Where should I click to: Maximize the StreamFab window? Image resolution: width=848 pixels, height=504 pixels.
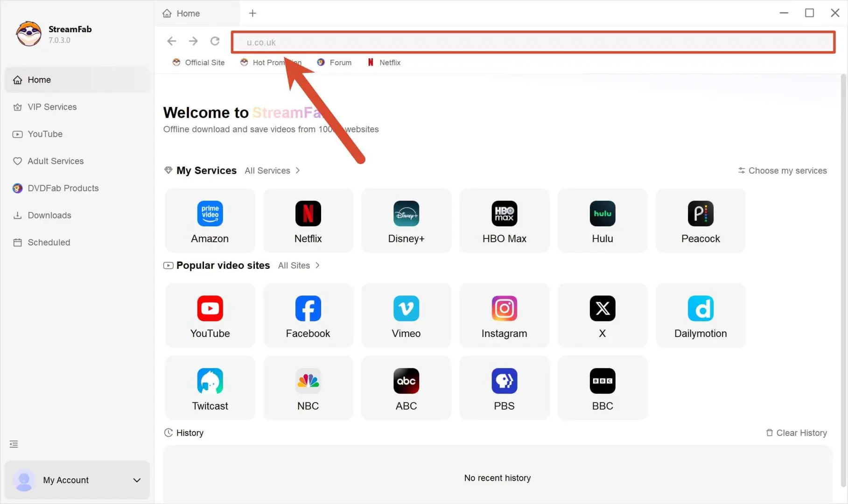coord(809,13)
